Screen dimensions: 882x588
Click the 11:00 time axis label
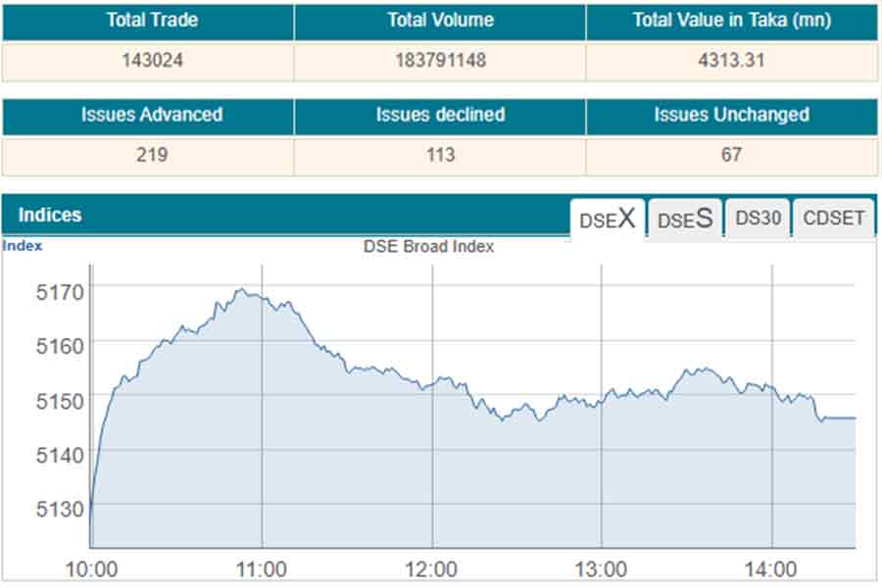[x=262, y=568]
